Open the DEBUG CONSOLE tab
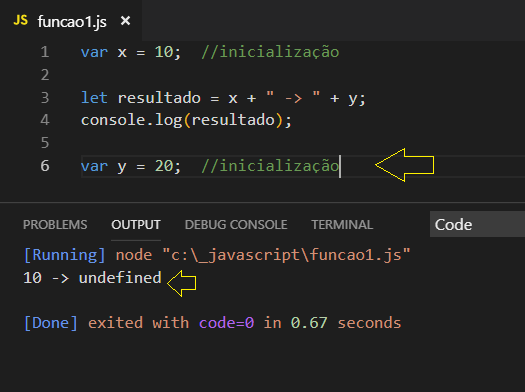The image size is (525, 392). click(236, 225)
